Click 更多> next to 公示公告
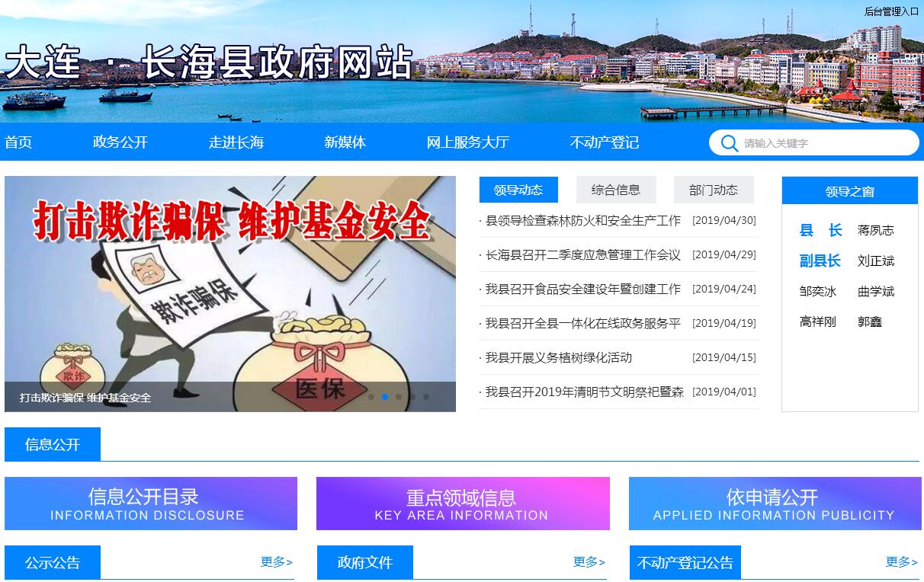The width and height of the screenshot is (924, 582). pyautogui.click(x=277, y=561)
